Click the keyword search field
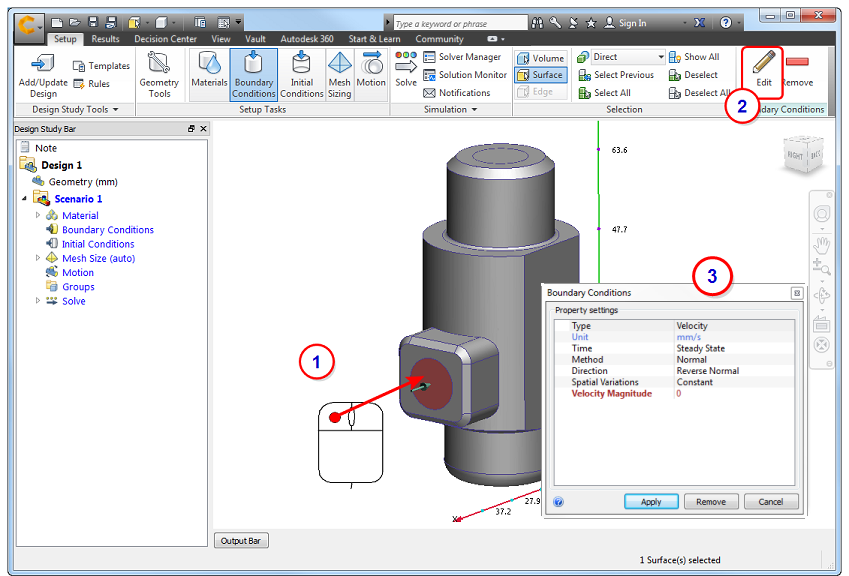The image size is (849, 576). point(462,20)
